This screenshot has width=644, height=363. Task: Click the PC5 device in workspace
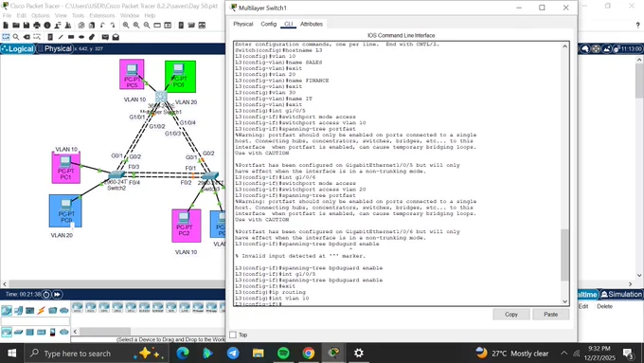pyautogui.click(x=132, y=74)
